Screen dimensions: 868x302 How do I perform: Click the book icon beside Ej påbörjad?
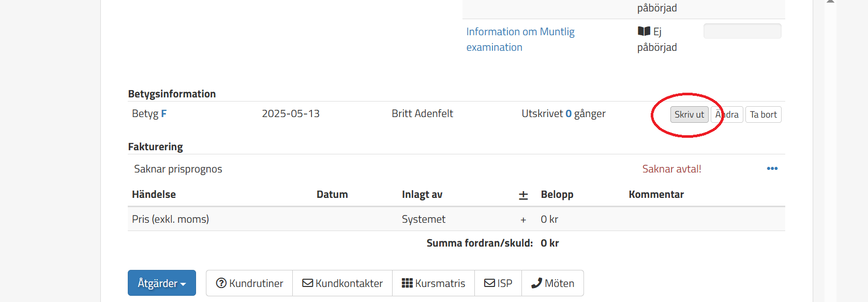click(x=644, y=32)
